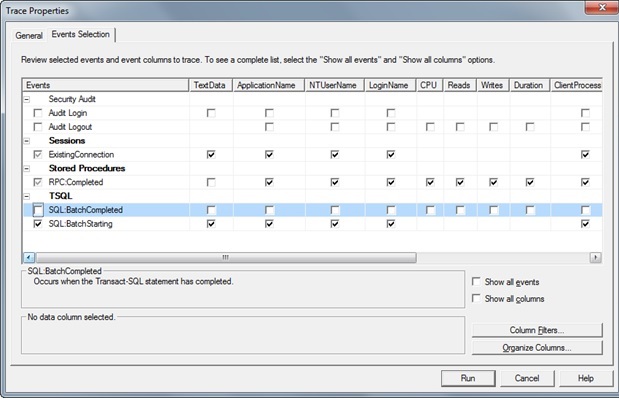This screenshot has height=399, width=619.
Task: Click the Writes column header
Action: 493,85
